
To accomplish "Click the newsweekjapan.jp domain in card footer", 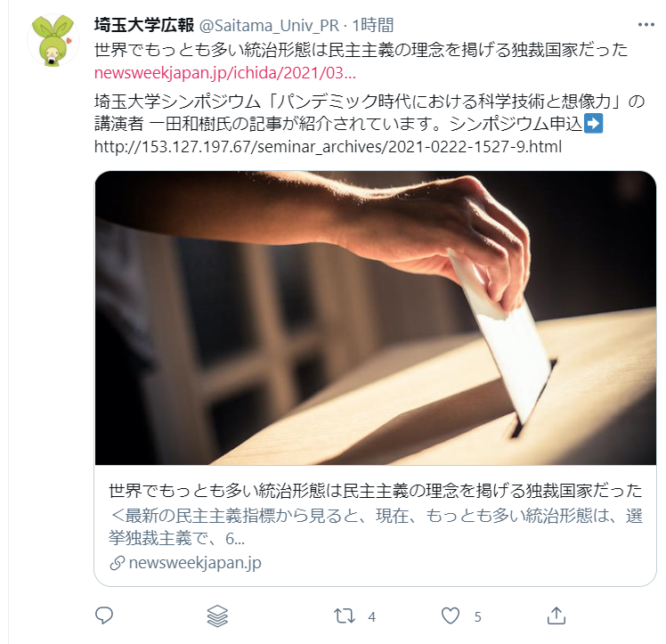I will click(x=195, y=563).
